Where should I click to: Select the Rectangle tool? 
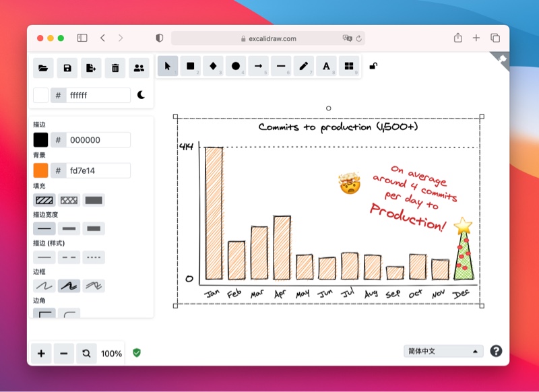click(191, 66)
